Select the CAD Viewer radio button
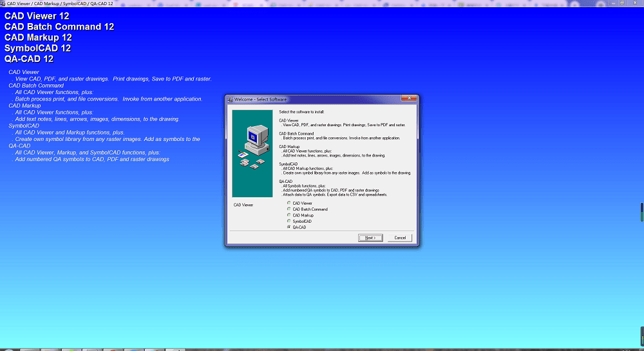644x351 pixels. tap(289, 203)
